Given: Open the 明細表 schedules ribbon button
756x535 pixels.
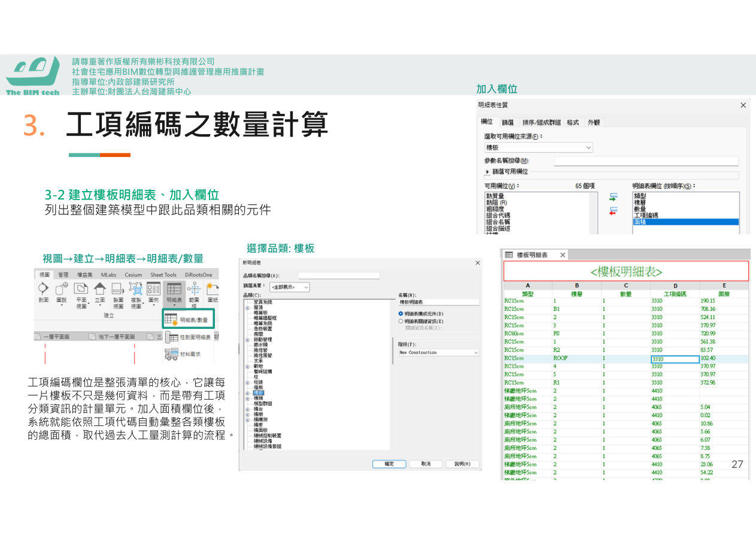Looking at the screenshot, I should tap(174, 294).
